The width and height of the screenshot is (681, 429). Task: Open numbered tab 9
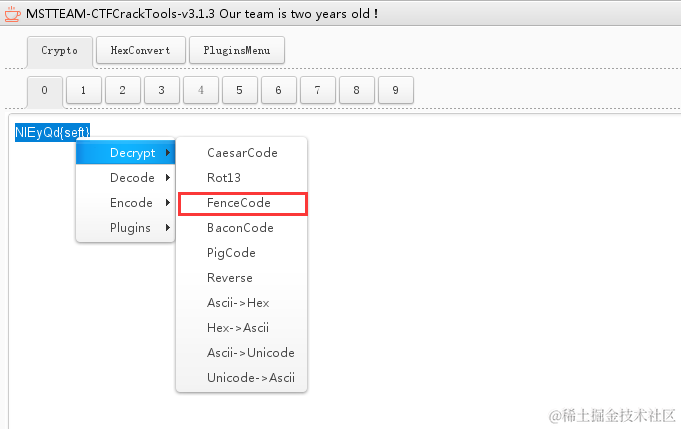click(395, 90)
